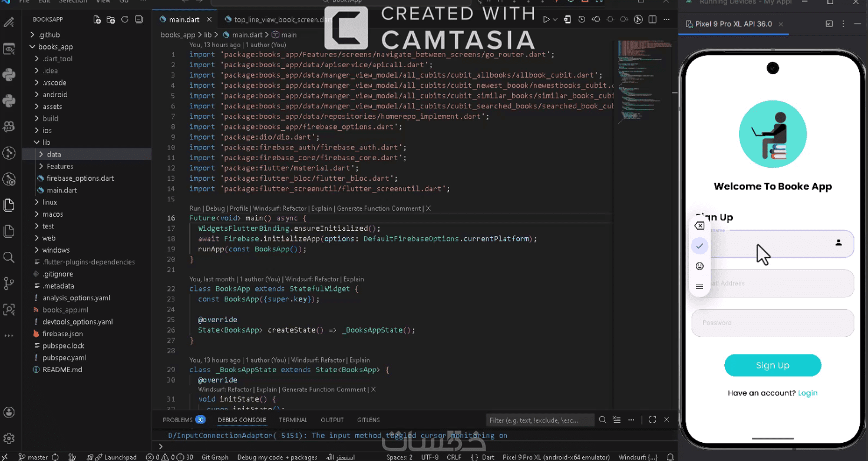Screen dimensions: 868x461
Task: Clear the debug console output
Action: pyautogui.click(x=616, y=420)
